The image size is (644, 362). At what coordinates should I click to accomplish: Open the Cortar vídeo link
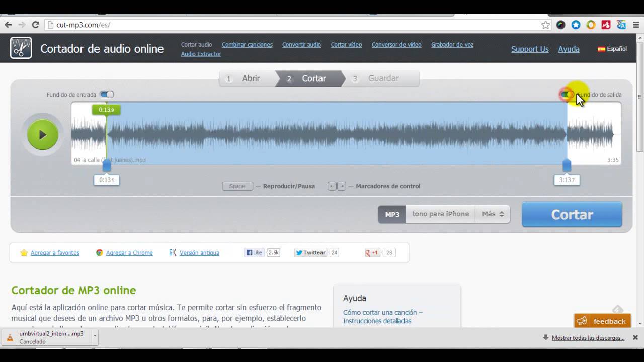pos(346,45)
